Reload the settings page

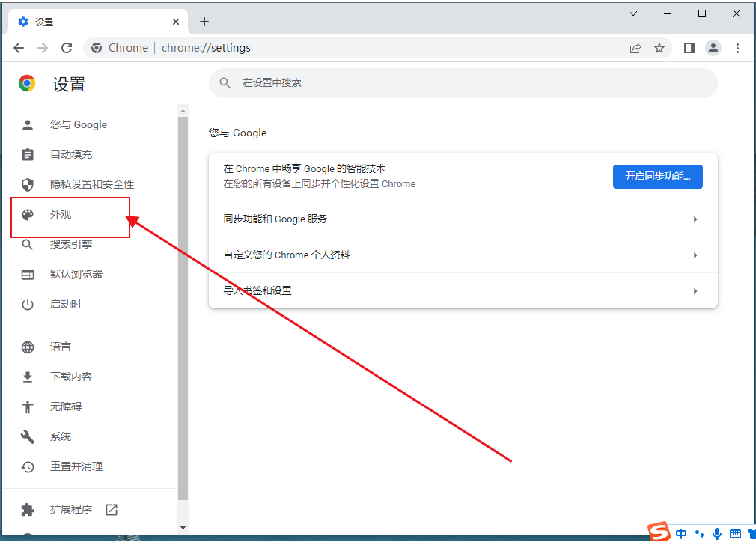(67, 48)
